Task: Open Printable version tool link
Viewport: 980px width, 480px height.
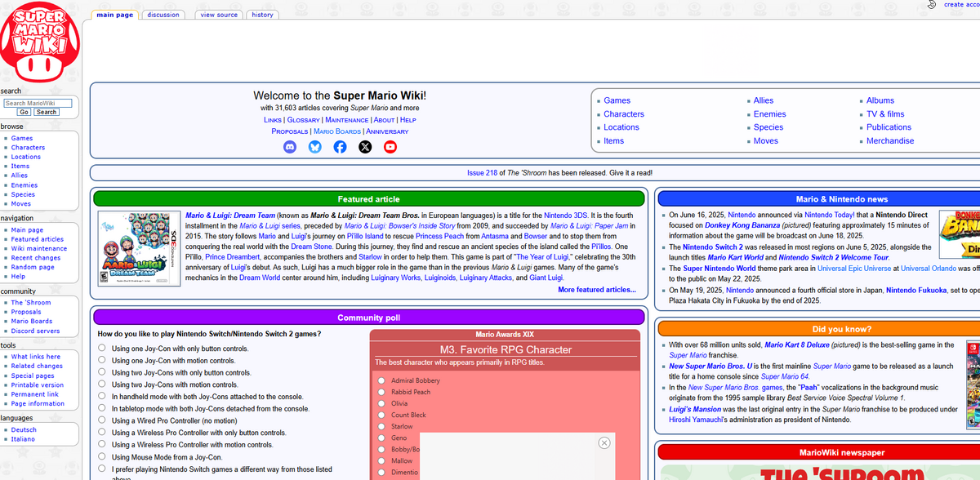Action: [37, 384]
